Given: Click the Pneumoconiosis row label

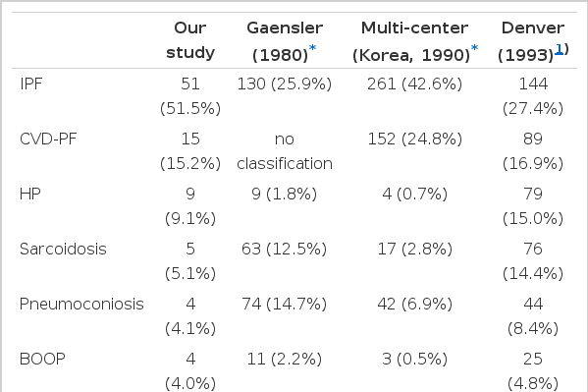Looking at the screenshot, I should pyautogui.click(x=81, y=304).
